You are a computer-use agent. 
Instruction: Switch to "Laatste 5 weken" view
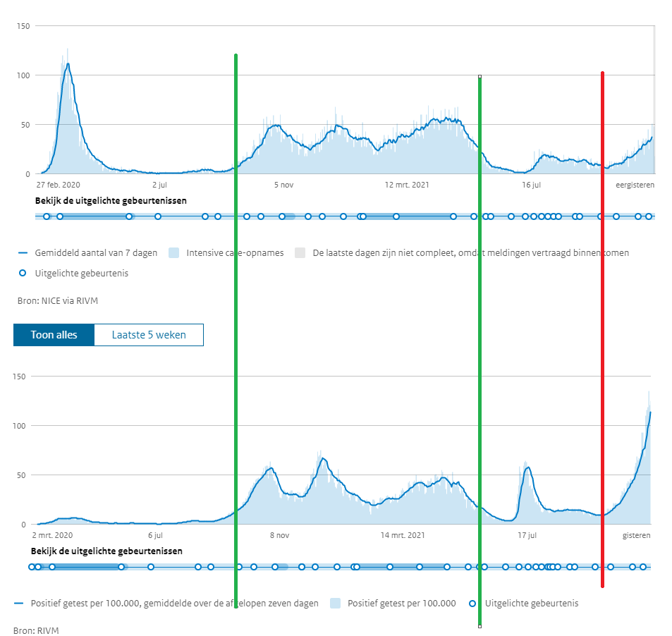(149, 335)
